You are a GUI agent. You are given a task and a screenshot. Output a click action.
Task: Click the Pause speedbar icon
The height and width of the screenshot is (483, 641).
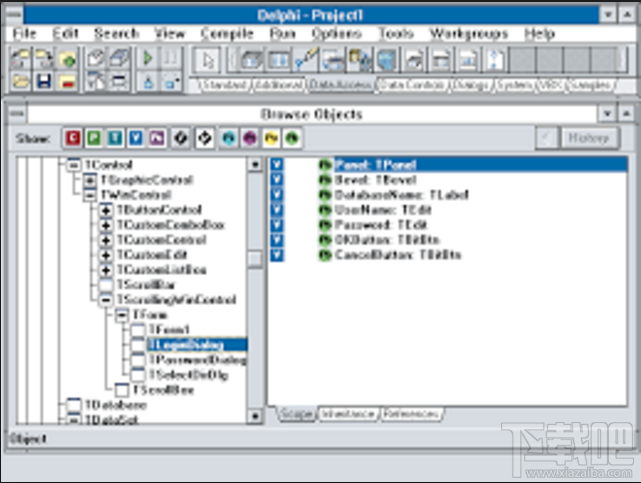(x=171, y=60)
